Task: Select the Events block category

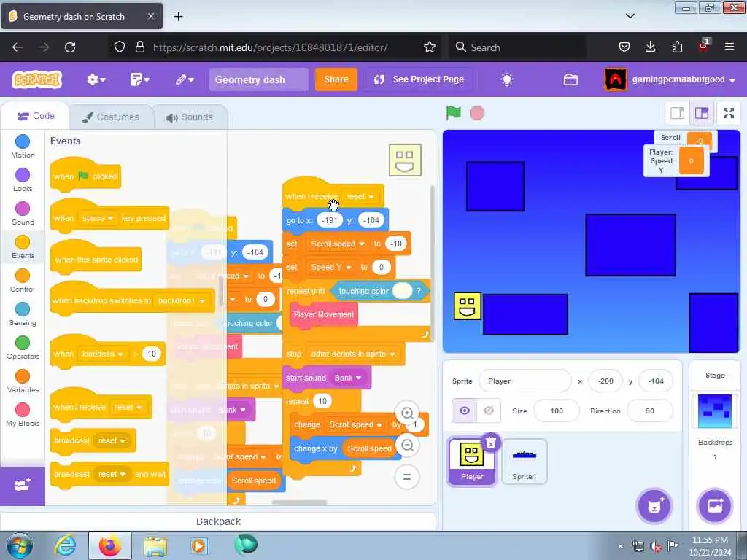Action: click(23, 246)
